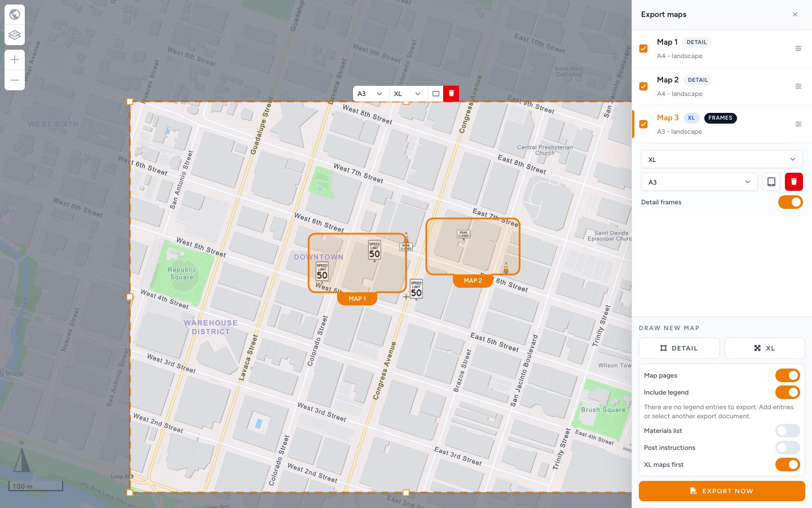This screenshot has width=812, height=508.
Task: Open the A3 paper size dropdown in panel
Action: click(x=699, y=182)
